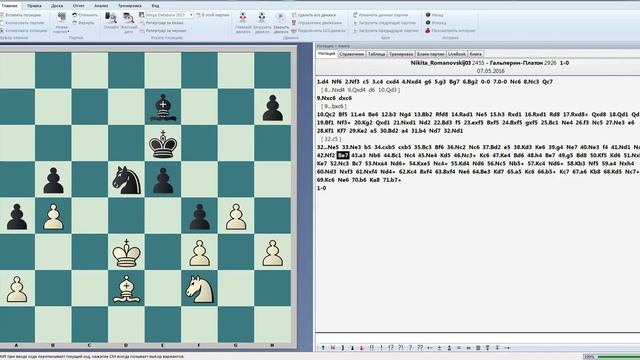The image size is (640, 360).
Task: Click the Undo (Отменить) arrow icon
Action: tap(75, 15)
